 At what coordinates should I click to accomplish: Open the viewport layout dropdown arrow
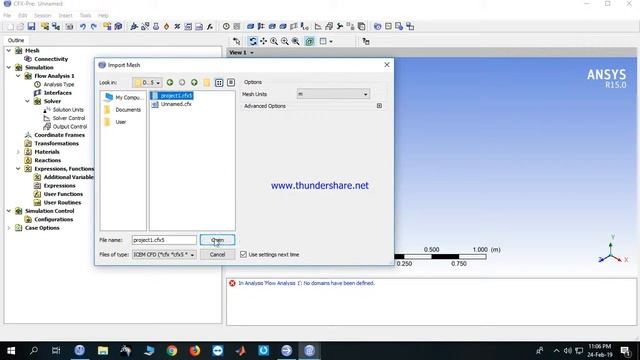[331, 41]
